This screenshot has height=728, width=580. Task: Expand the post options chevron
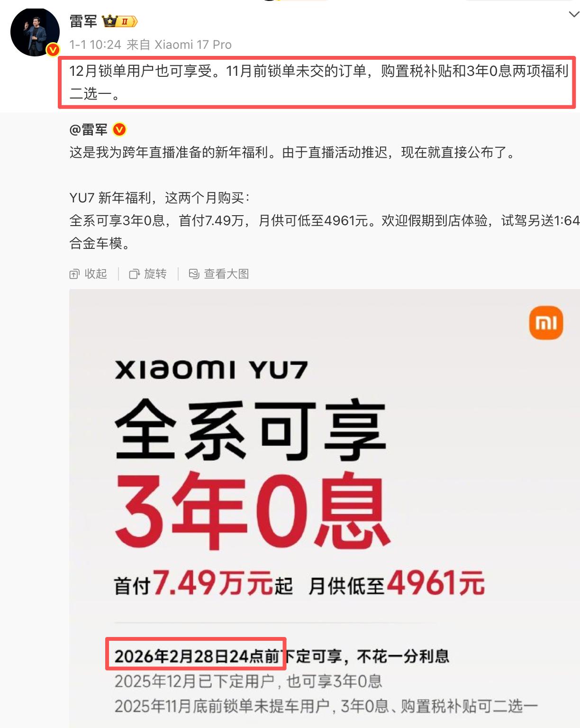pyautogui.click(x=574, y=15)
